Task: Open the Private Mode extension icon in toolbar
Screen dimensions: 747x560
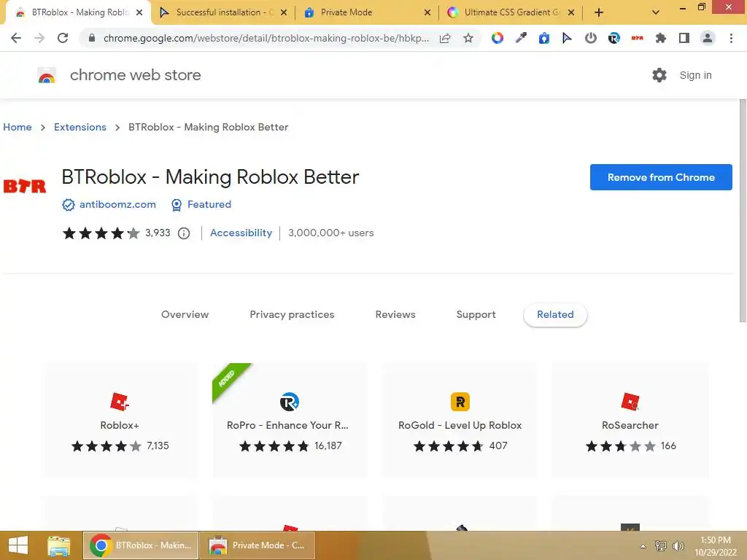Action: point(543,38)
